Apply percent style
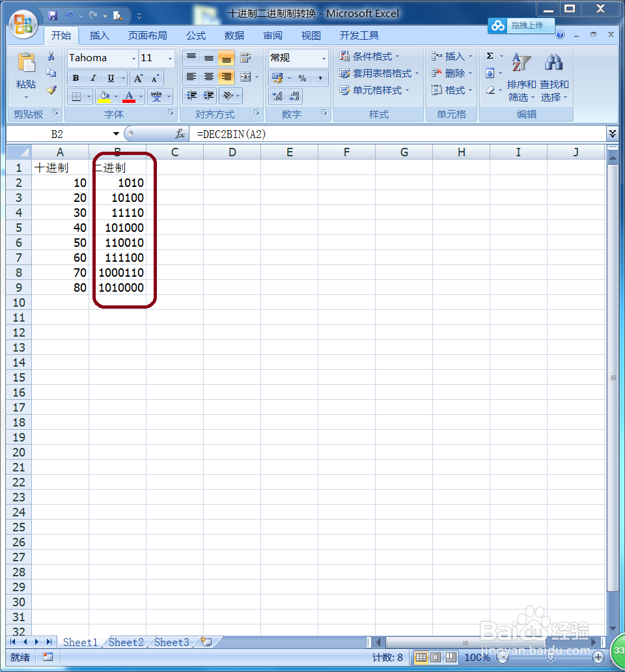Screen dimensions: 625x672 (303, 78)
